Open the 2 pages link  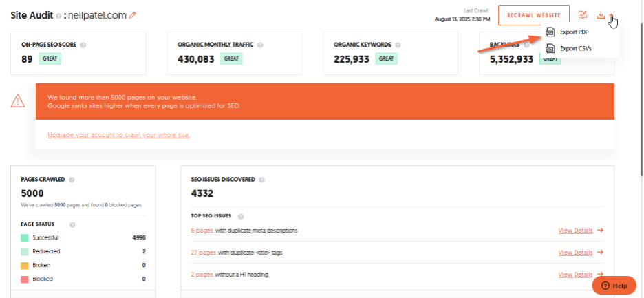202,274
